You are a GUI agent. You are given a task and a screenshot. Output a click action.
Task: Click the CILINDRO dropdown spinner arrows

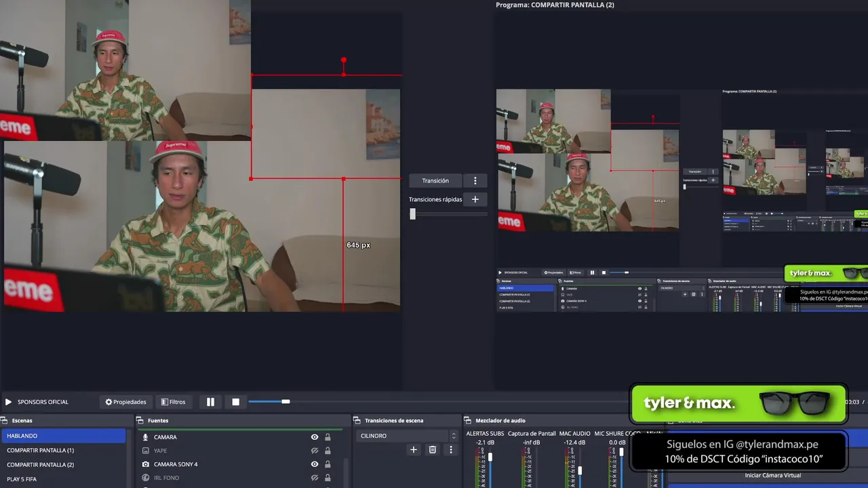pos(454,436)
